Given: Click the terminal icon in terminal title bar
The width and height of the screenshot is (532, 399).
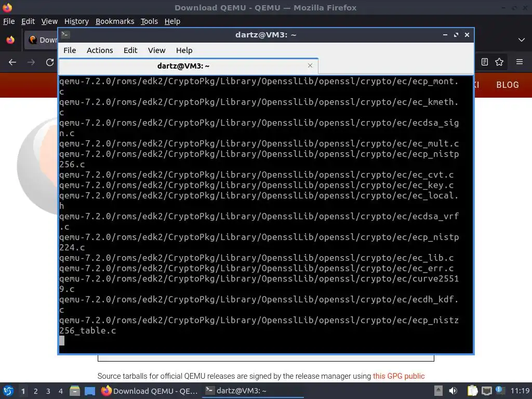Looking at the screenshot, I should pos(65,35).
